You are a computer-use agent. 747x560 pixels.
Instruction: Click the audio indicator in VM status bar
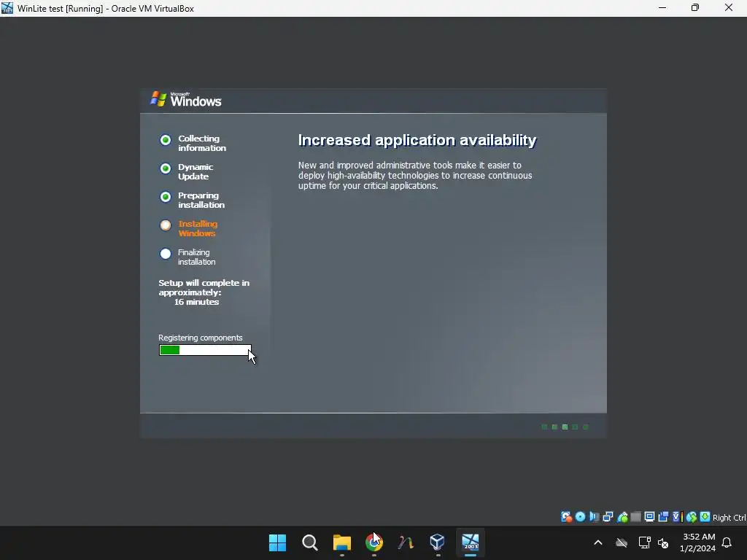click(594, 517)
